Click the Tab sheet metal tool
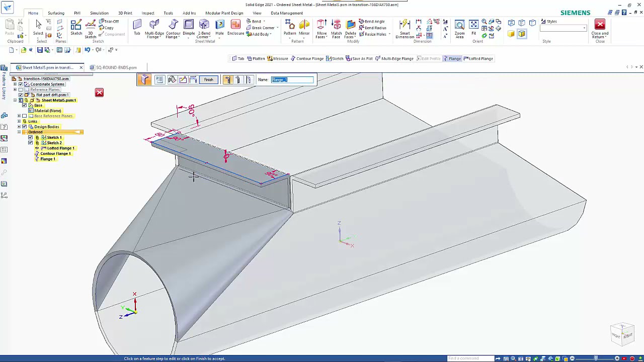This screenshot has height=362, width=644. point(137,28)
